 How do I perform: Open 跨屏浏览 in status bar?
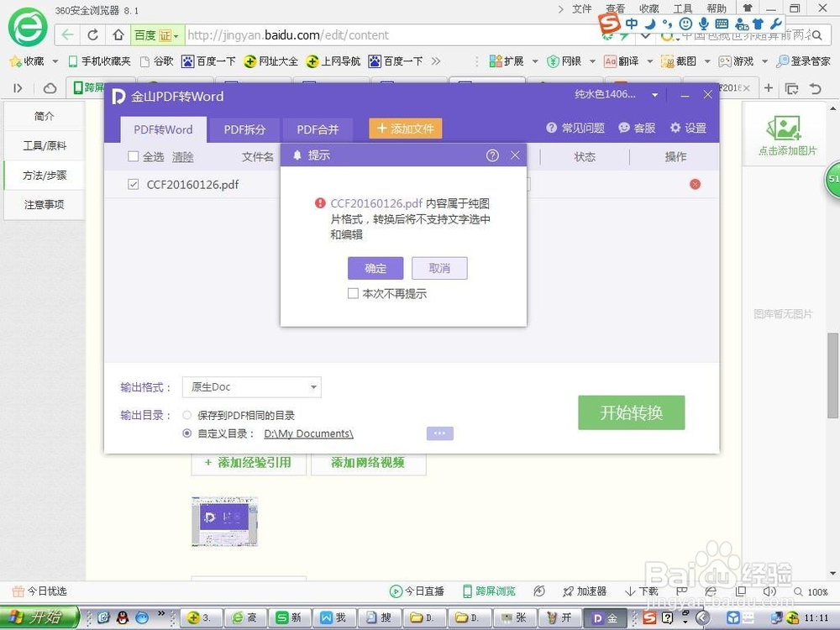(489, 591)
